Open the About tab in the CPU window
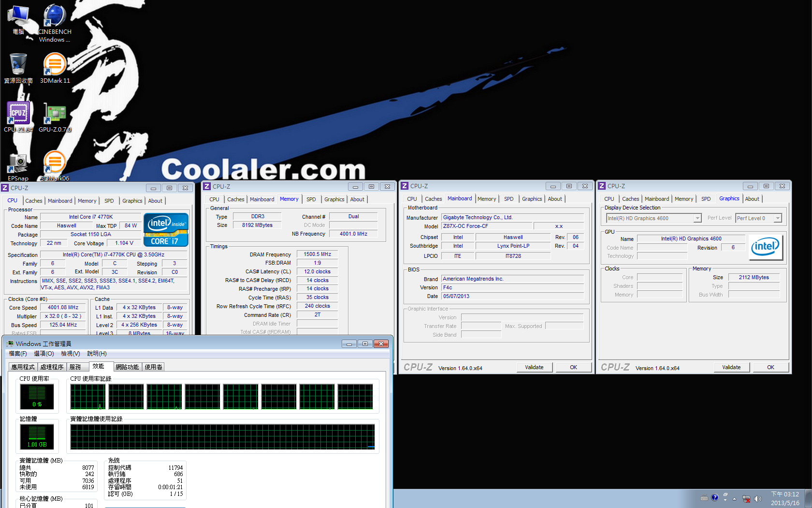 click(155, 201)
